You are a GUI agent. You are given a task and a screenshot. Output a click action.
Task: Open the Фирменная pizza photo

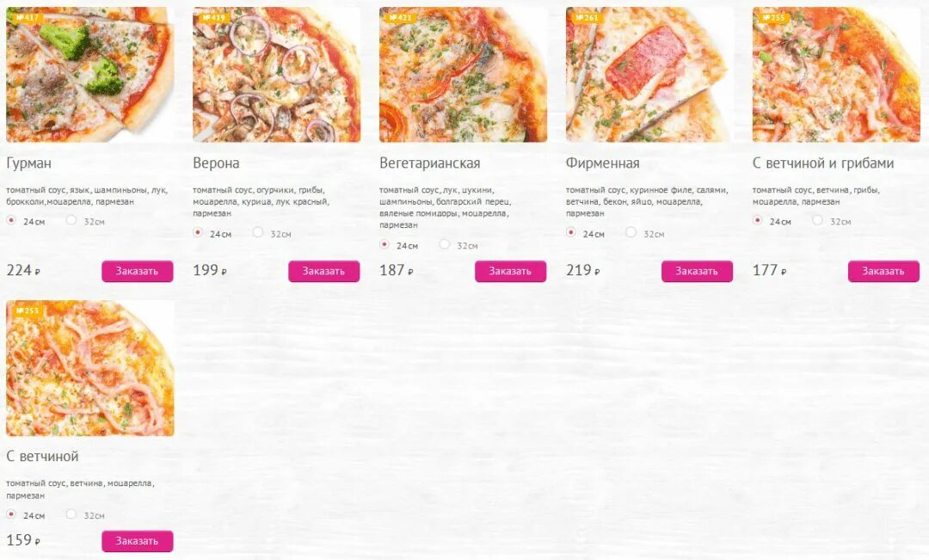coord(649,75)
